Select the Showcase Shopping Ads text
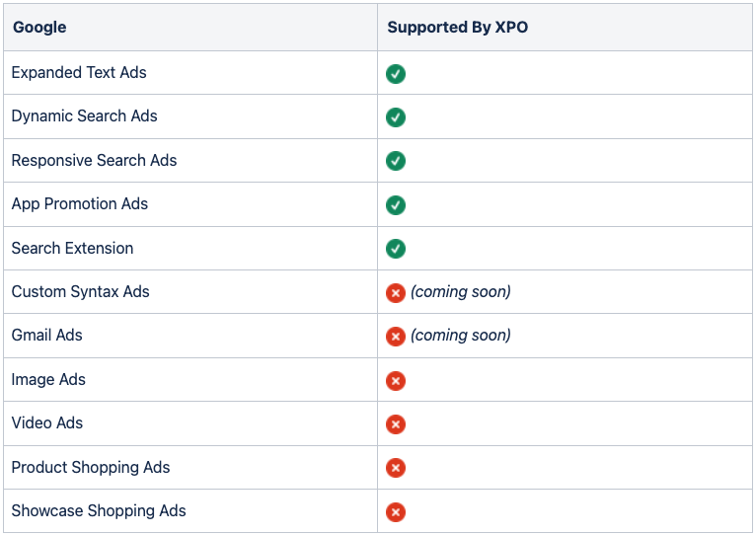This screenshot has height=535, width=756. 99,511
